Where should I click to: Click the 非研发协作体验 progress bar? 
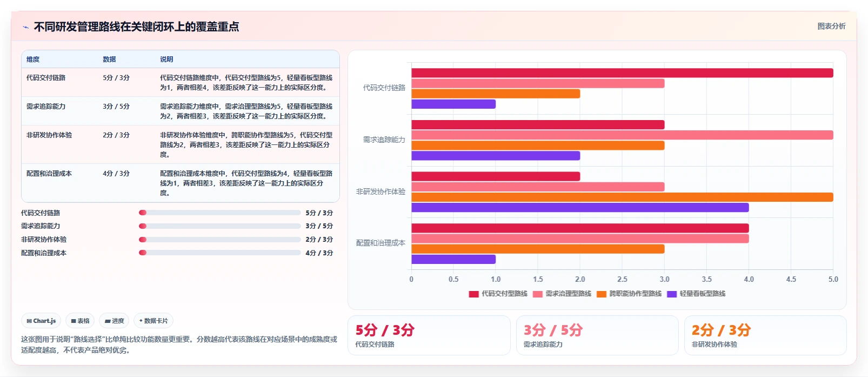(219, 240)
